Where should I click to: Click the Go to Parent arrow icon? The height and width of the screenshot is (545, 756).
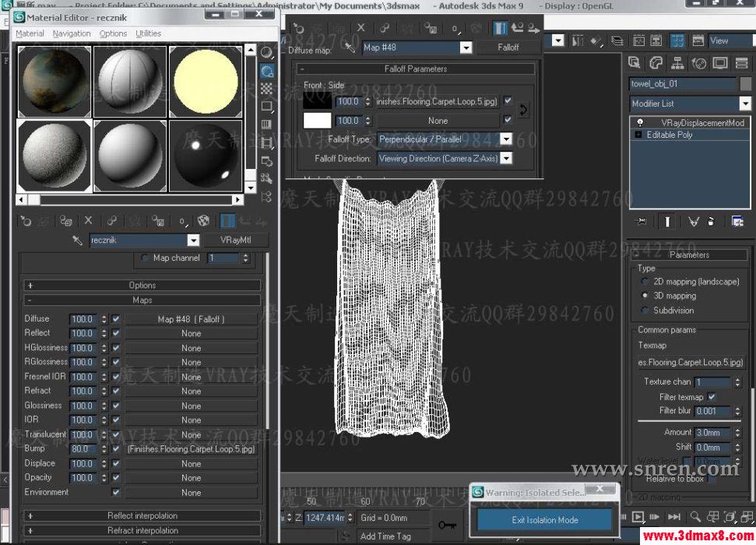(x=245, y=220)
